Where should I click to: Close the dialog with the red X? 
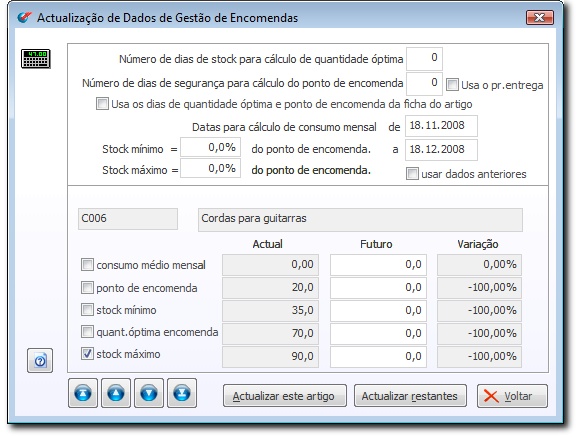(539, 18)
